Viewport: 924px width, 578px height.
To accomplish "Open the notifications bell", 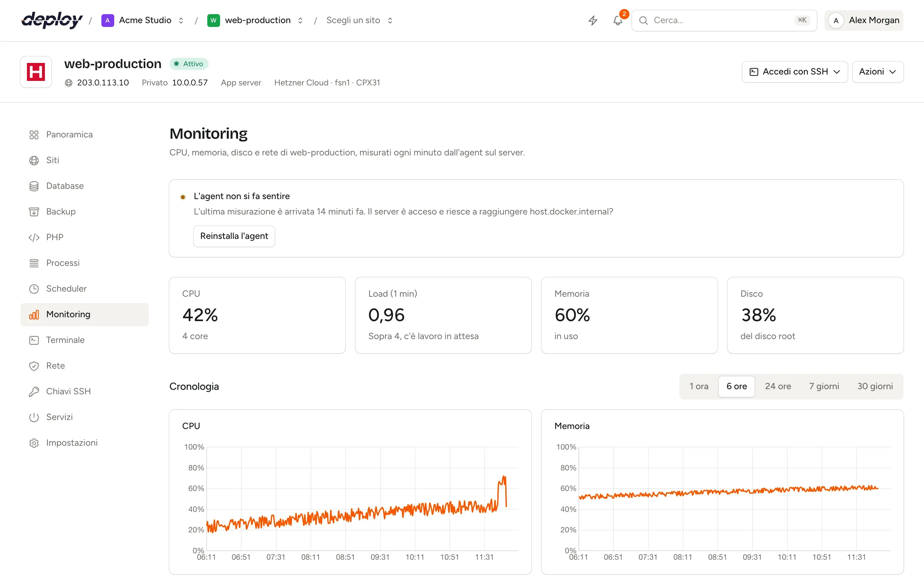I will (618, 20).
